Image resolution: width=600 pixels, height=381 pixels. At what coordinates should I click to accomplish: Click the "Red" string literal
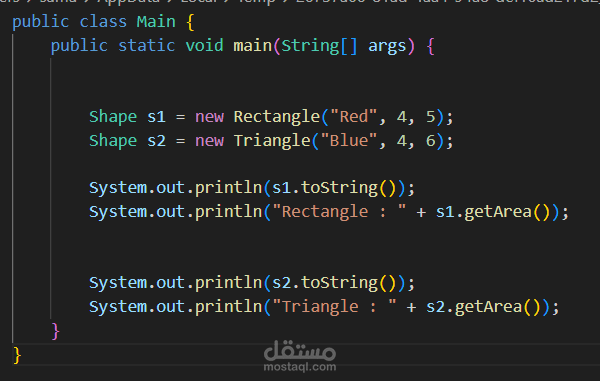pyautogui.click(x=354, y=117)
